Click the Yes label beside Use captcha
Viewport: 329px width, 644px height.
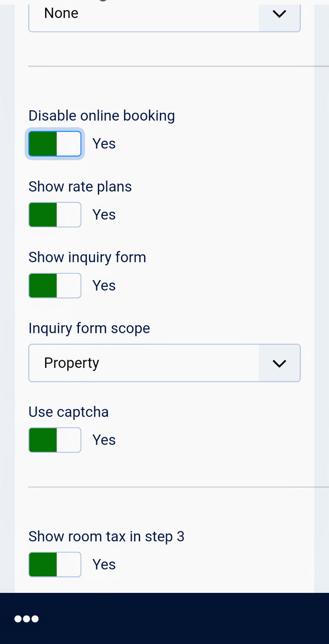tap(104, 440)
